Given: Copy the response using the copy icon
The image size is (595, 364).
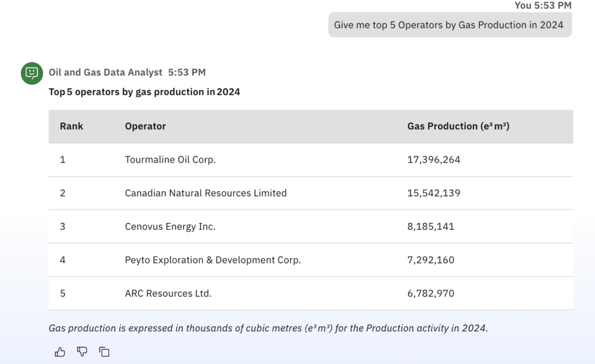Looking at the screenshot, I should [104, 351].
